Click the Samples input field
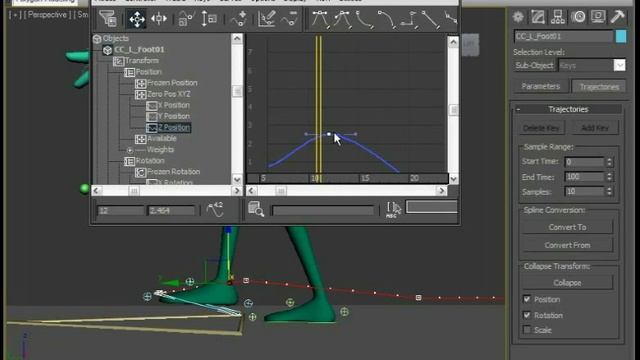This screenshot has height=360, width=640. [x=584, y=191]
